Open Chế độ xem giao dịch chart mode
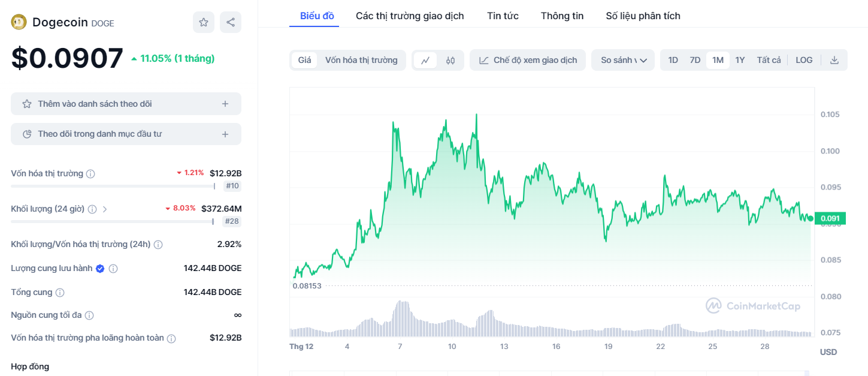 527,60
